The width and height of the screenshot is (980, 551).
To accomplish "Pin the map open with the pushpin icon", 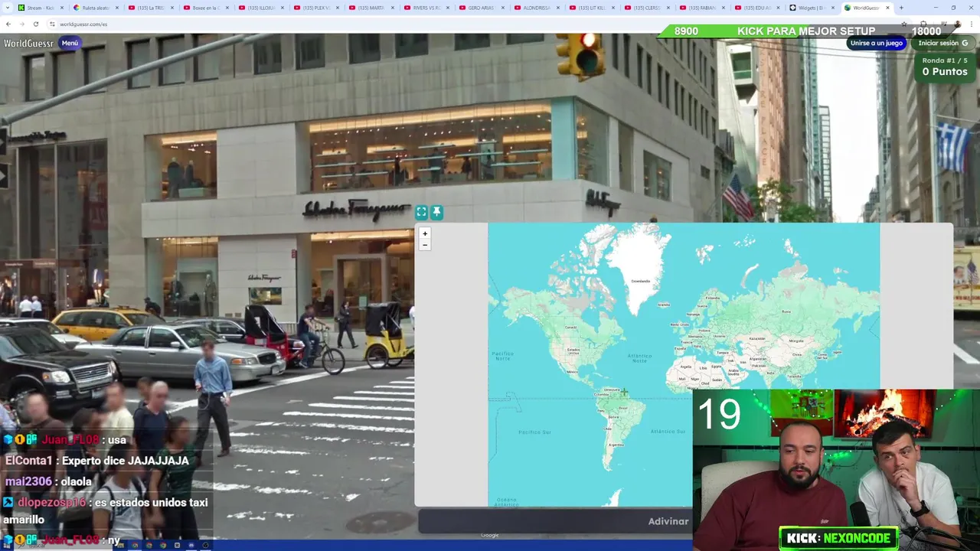I will coord(436,212).
